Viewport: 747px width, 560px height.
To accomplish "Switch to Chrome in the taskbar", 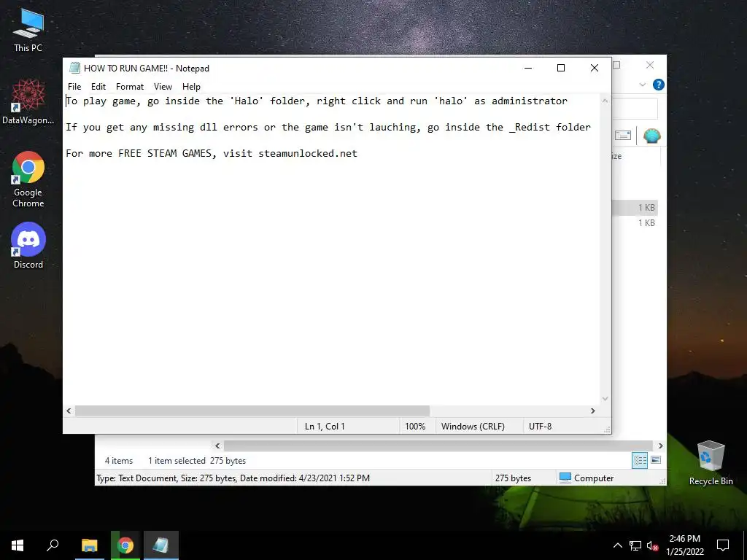I will click(x=125, y=545).
